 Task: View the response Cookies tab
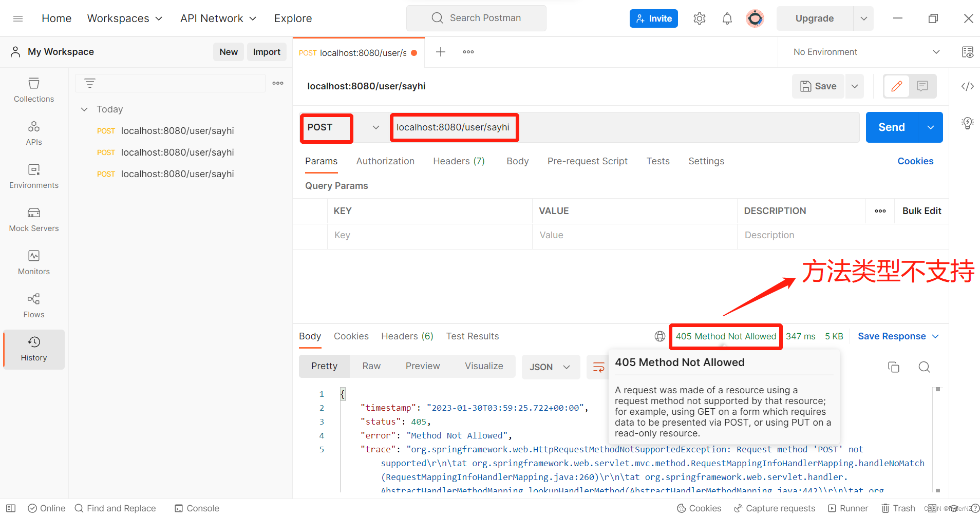coord(351,336)
